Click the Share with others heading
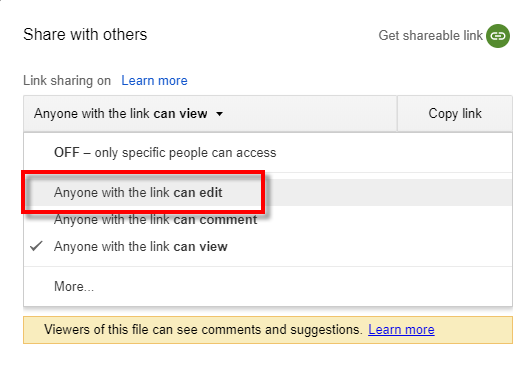Screen dimensions: 531x368 (x=85, y=35)
